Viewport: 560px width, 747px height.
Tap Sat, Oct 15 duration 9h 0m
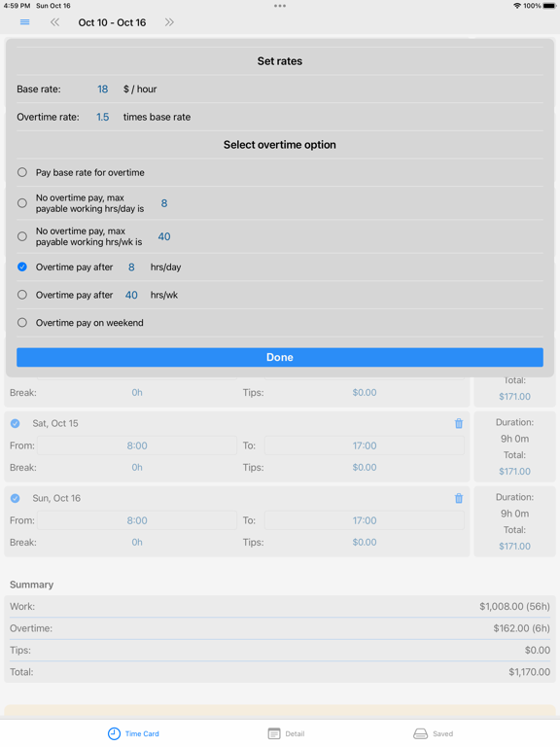pyautogui.click(x=514, y=439)
